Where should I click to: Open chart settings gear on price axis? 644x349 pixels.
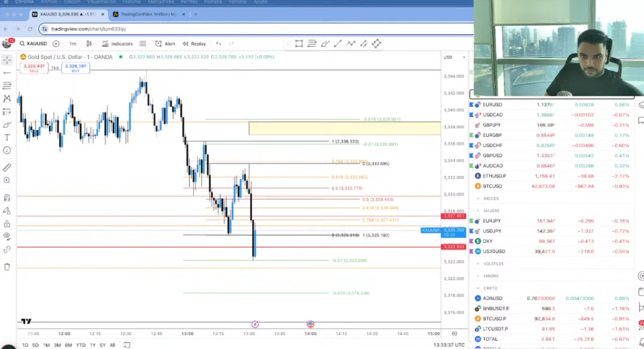[454, 333]
